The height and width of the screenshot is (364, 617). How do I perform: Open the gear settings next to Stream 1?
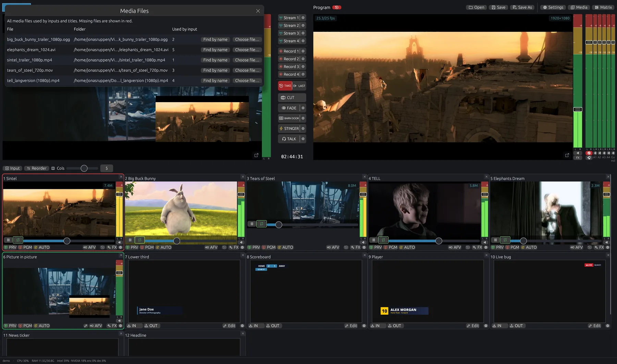pyautogui.click(x=303, y=18)
